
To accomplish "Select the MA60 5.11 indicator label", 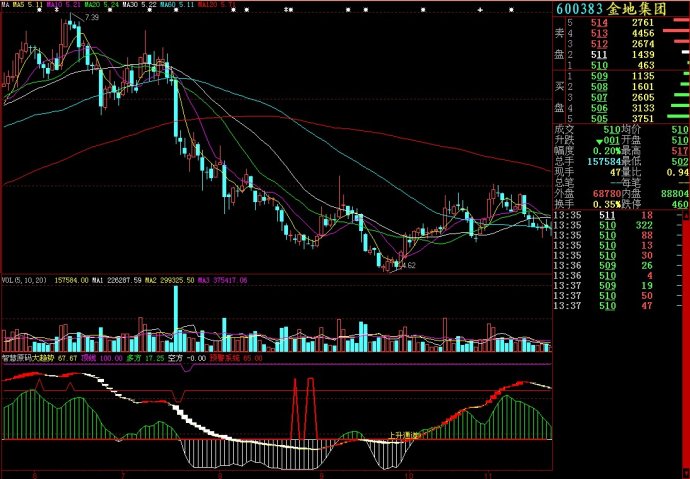I will click(x=177, y=4).
